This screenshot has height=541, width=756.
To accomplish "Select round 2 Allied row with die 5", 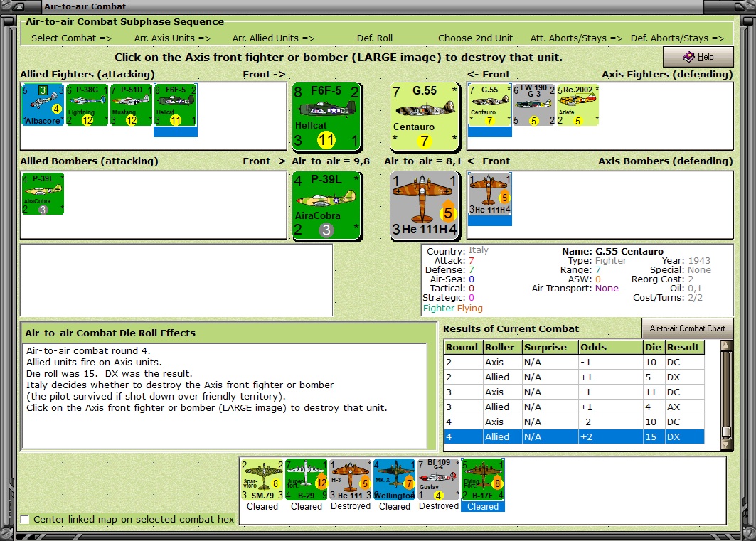I will (x=574, y=377).
